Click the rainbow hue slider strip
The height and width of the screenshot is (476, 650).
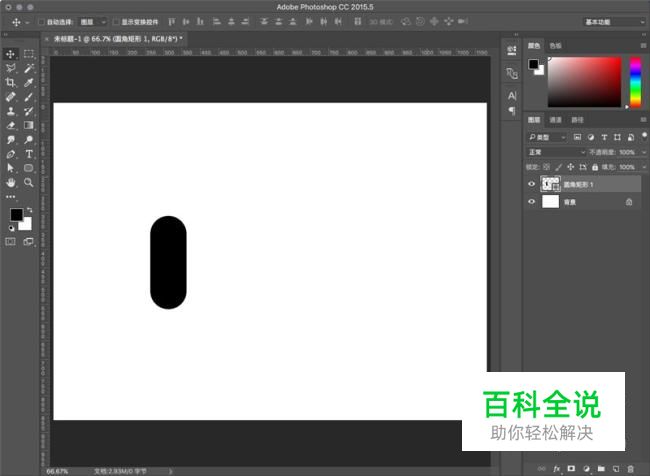[633, 80]
